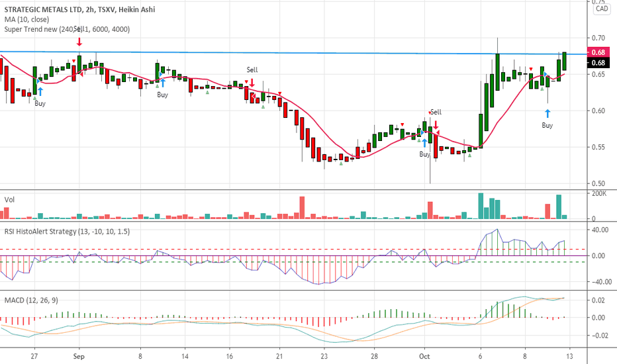This screenshot has height=364, width=617.
Task: Click the tallest red volume bar
Action: tap(302, 208)
